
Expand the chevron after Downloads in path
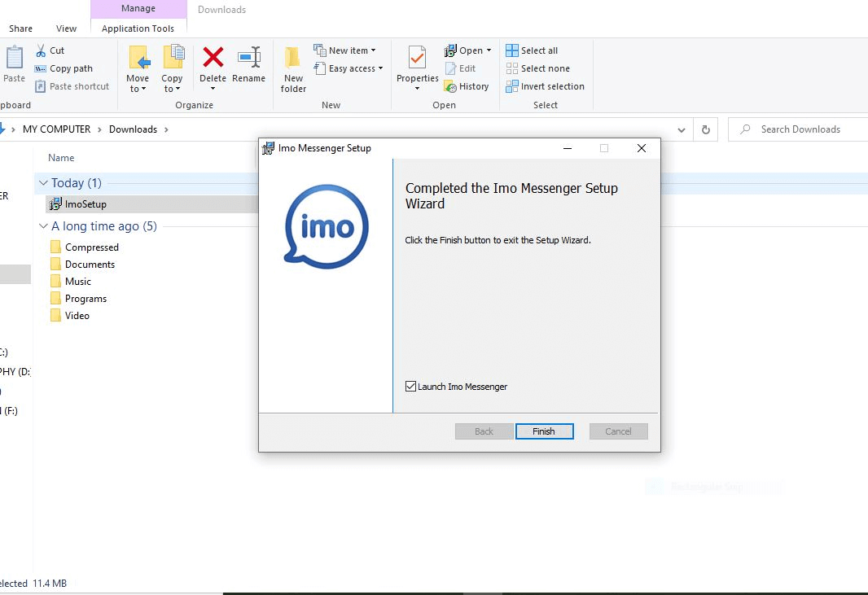click(x=166, y=129)
